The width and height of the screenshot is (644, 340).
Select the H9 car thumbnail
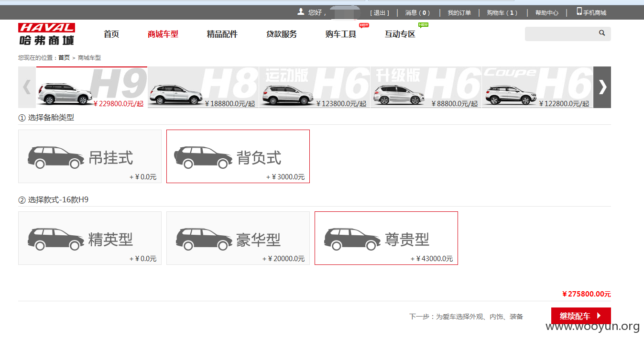(92, 87)
